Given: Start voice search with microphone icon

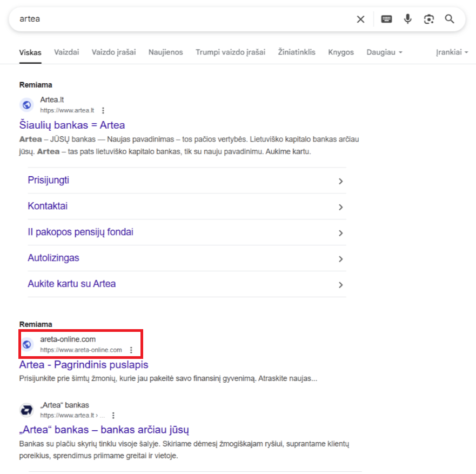Looking at the screenshot, I should (x=408, y=19).
